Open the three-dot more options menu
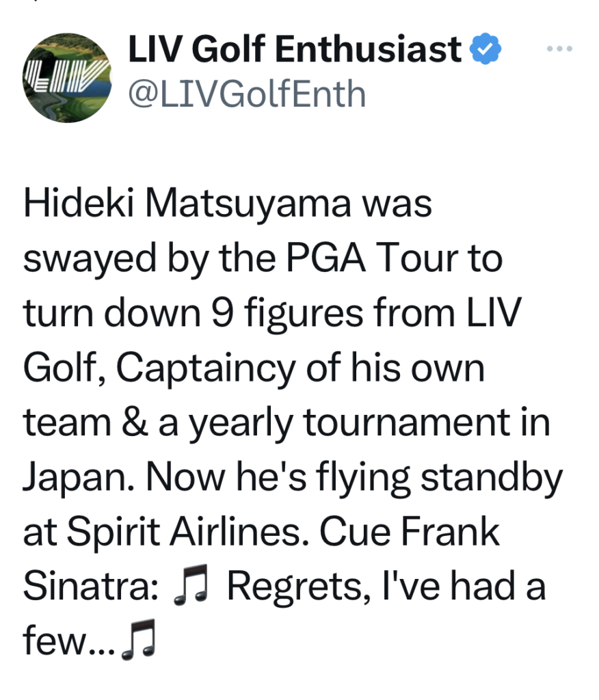The height and width of the screenshot is (700, 599). [x=559, y=49]
